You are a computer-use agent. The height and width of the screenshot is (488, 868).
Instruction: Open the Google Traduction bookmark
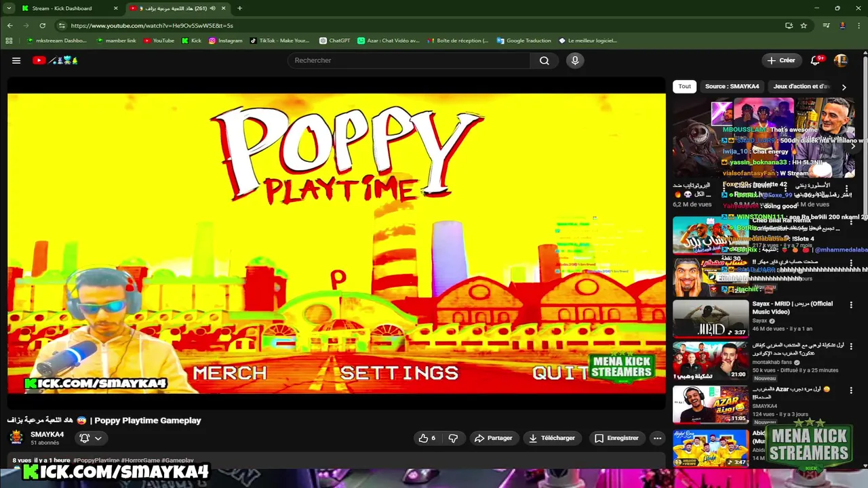click(524, 41)
